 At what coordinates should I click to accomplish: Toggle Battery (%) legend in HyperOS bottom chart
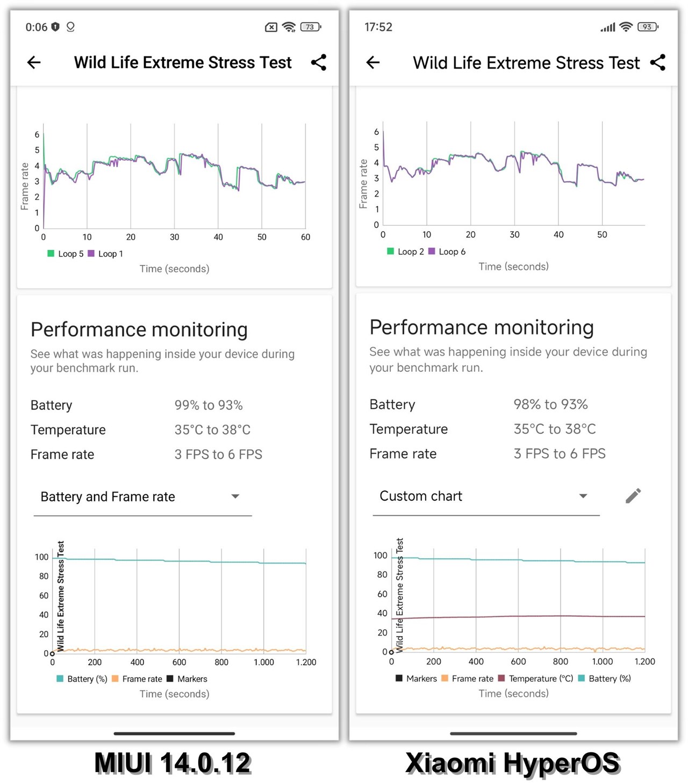click(604, 678)
